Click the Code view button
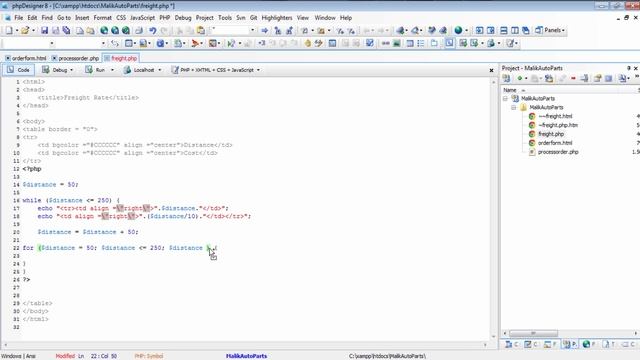The height and width of the screenshot is (360, 640). coord(18,70)
